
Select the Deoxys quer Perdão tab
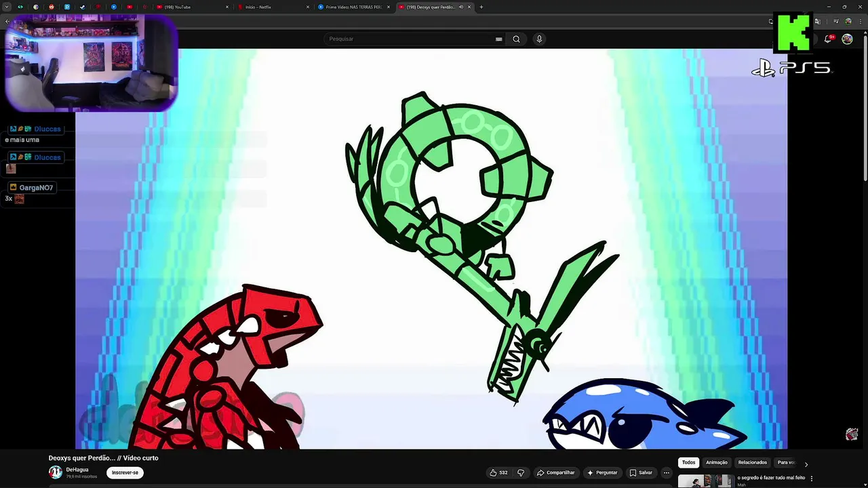(434, 7)
